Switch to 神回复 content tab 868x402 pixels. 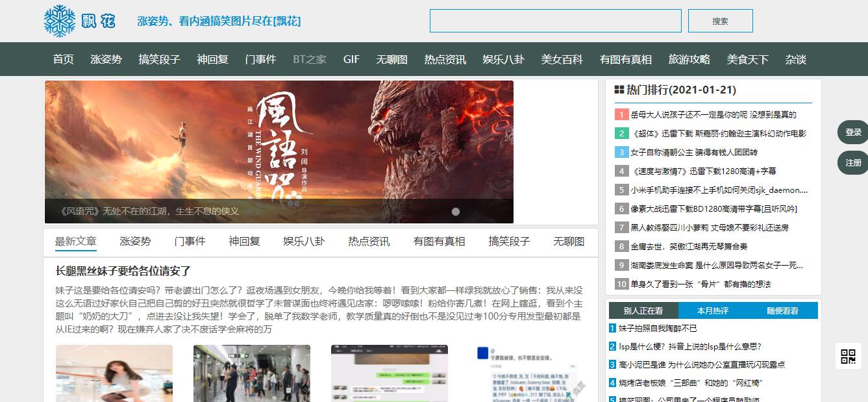(x=244, y=241)
